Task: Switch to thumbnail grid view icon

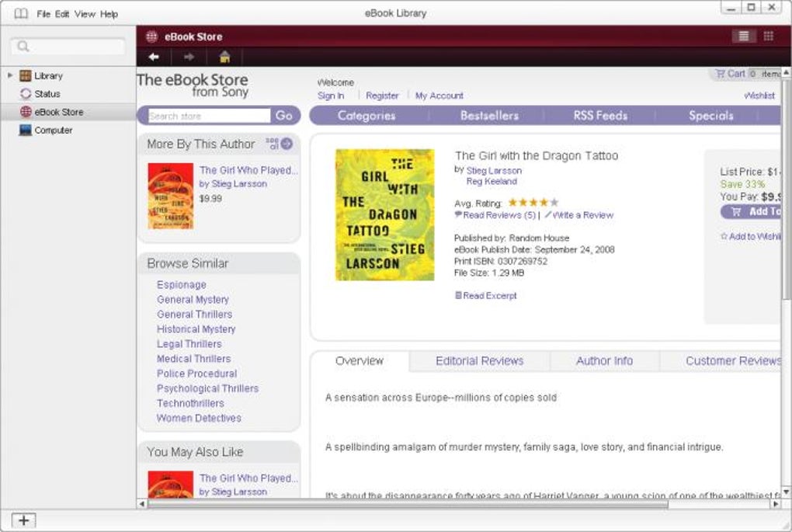Action: coord(768,37)
